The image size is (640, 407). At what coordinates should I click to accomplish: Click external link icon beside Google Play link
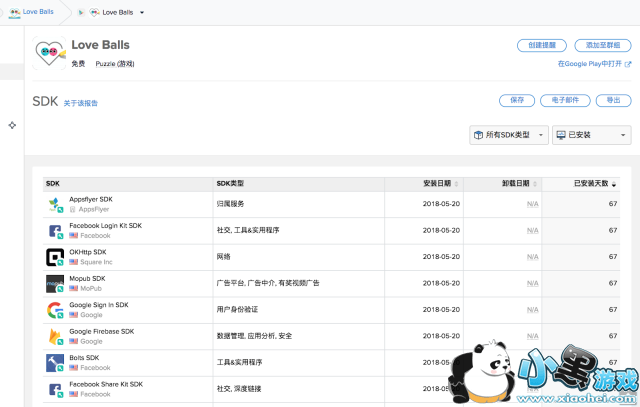(x=628, y=64)
